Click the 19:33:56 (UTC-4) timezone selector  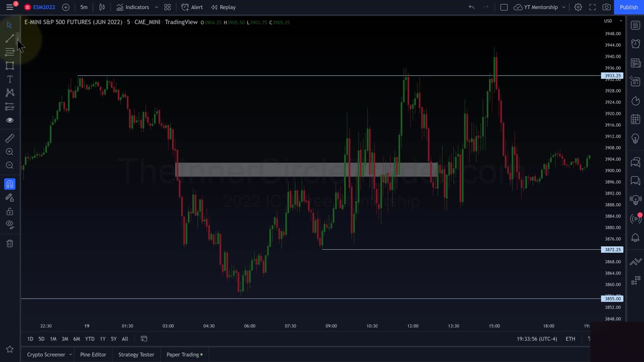coord(537,339)
